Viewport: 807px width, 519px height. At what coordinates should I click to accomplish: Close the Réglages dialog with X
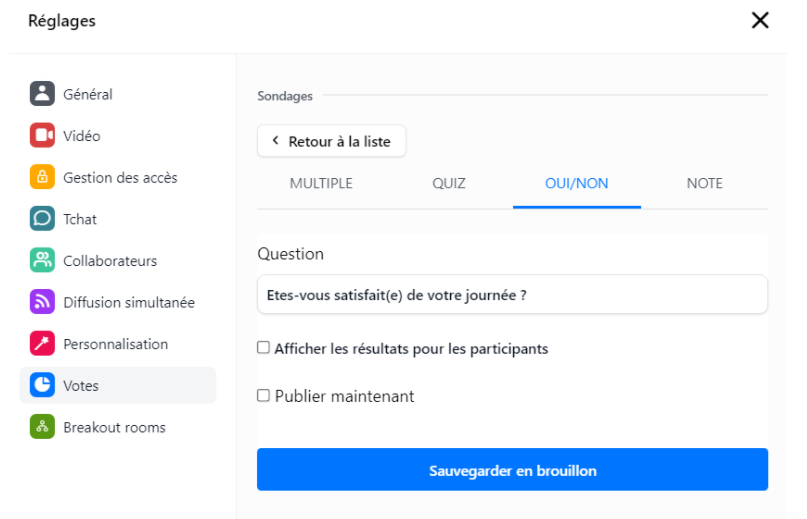(760, 21)
